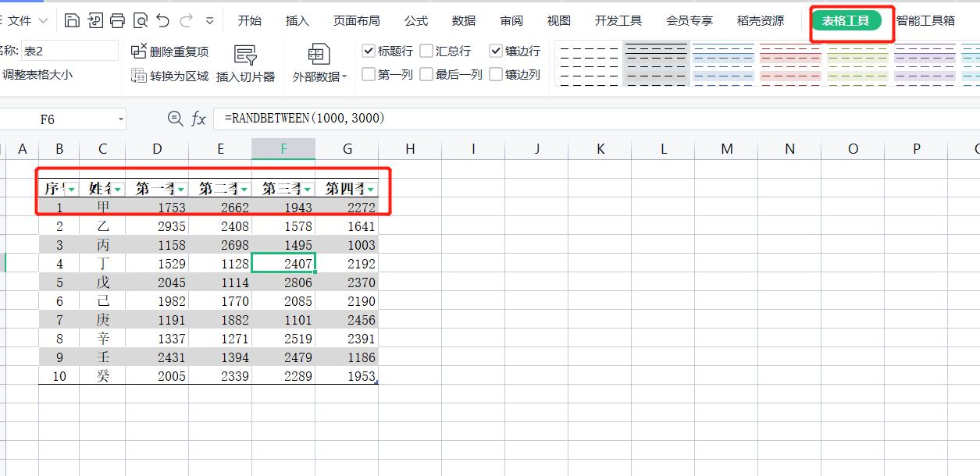This screenshot has height=476, width=980.
Task: Uncheck the 标题行 (Header Row) checkbox
Action: pyautogui.click(x=369, y=51)
